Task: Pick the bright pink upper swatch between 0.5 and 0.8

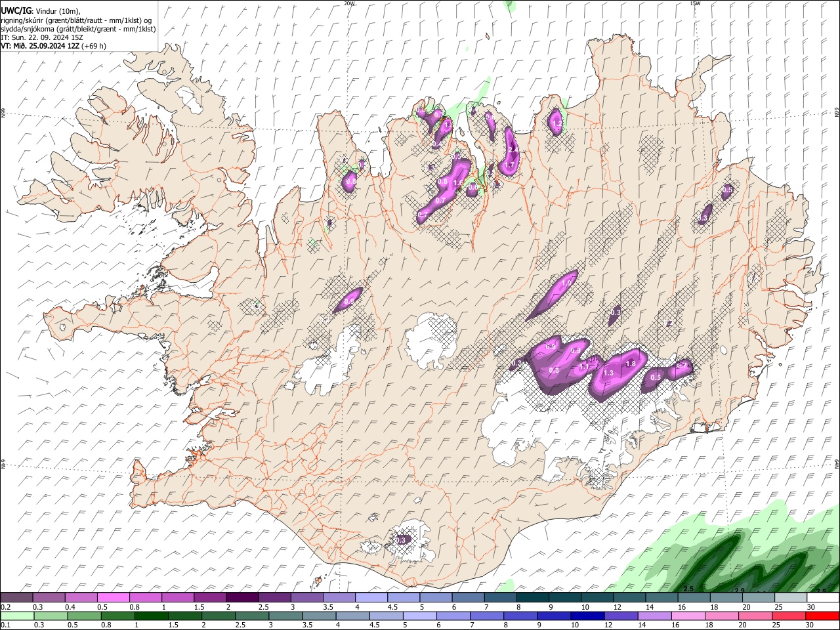Action: tap(113, 598)
